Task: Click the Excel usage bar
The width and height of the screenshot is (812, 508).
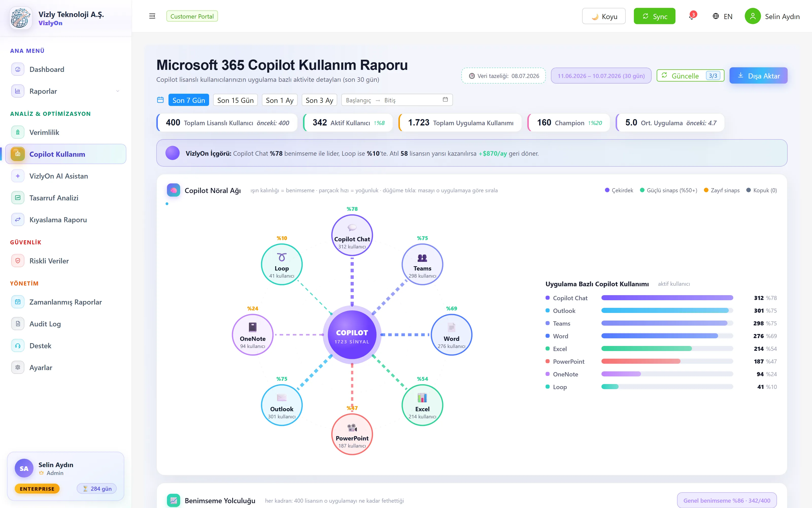Action: [667, 348]
